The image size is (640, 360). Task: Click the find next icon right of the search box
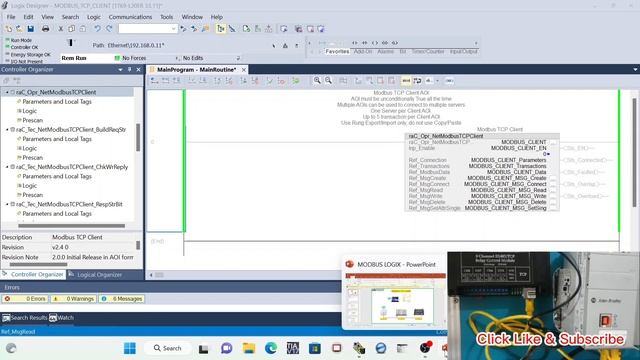(x=194, y=29)
